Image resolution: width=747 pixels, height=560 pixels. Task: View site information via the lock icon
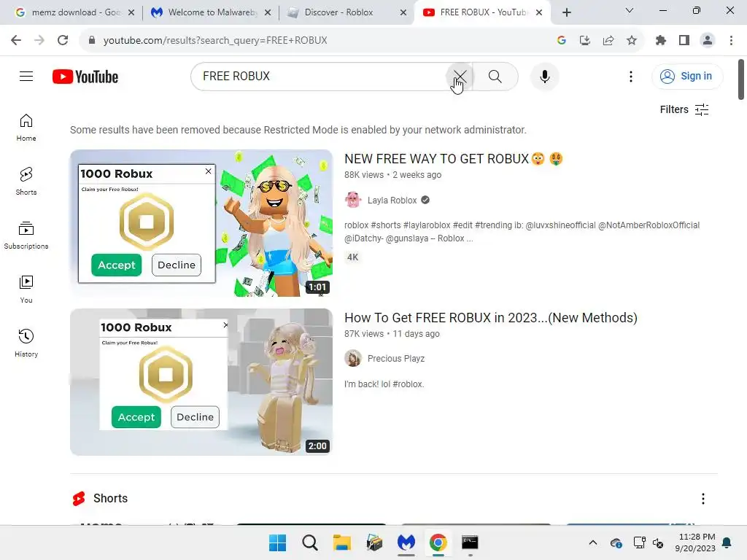[x=92, y=41]
